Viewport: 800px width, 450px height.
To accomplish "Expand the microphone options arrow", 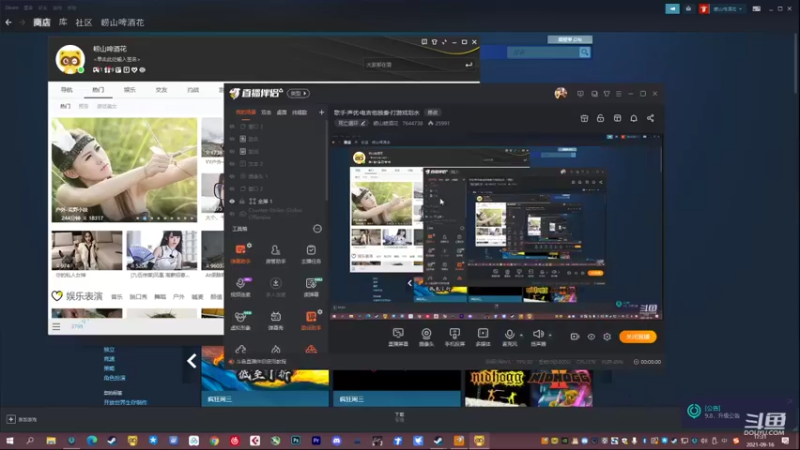I will click(521, 335).
